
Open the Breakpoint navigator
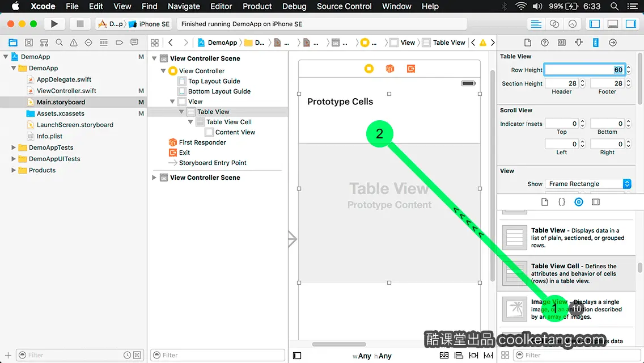coord(119,43)
